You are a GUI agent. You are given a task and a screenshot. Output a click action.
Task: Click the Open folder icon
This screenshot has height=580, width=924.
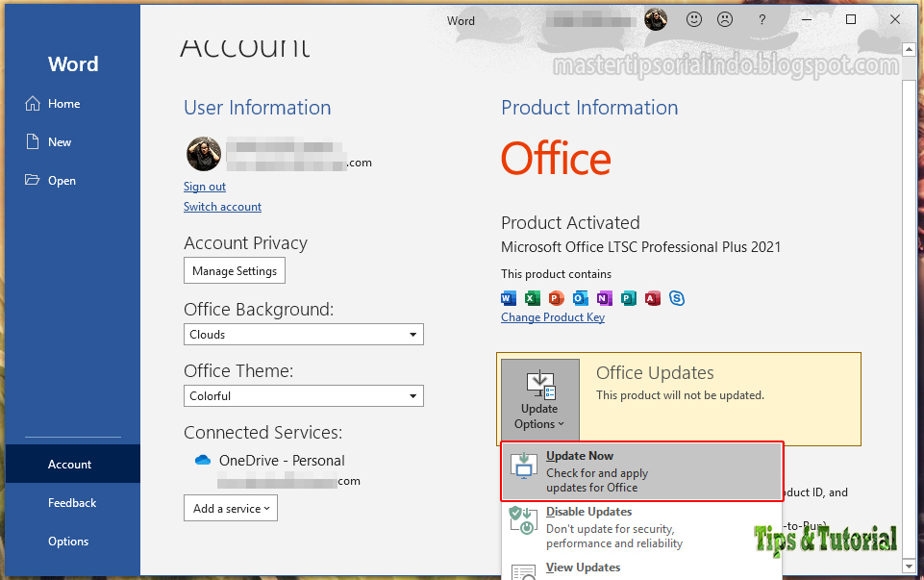click(33, 180)
